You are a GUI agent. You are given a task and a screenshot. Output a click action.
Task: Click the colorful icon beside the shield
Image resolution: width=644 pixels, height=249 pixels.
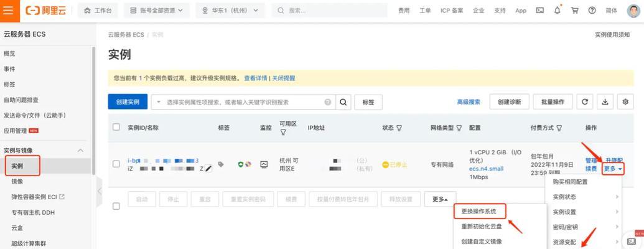[248, 164]
